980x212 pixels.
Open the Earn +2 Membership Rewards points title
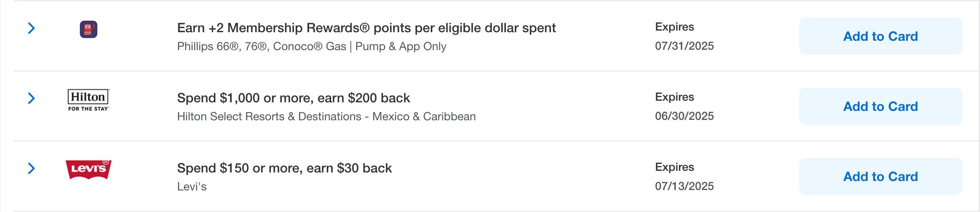point(366,28)
